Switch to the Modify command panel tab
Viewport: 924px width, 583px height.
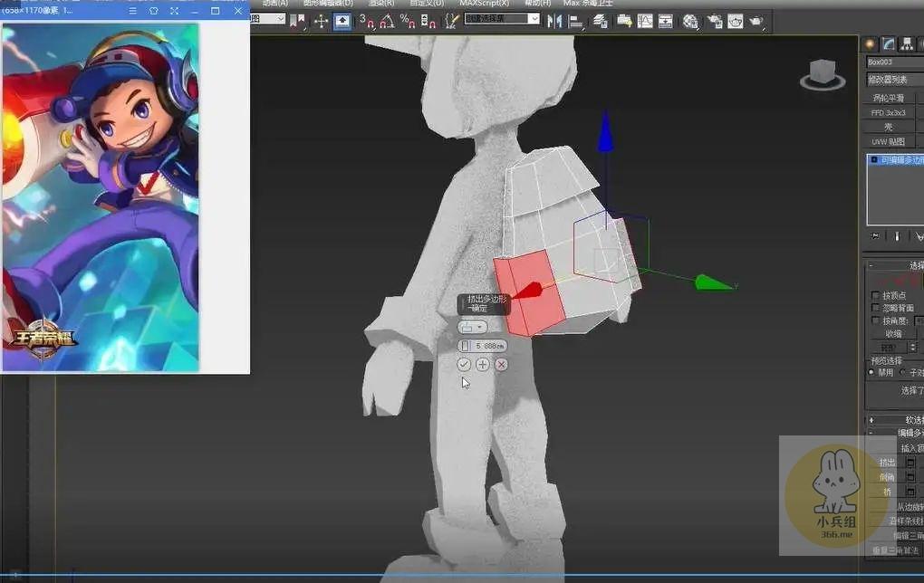pos(888,44)
